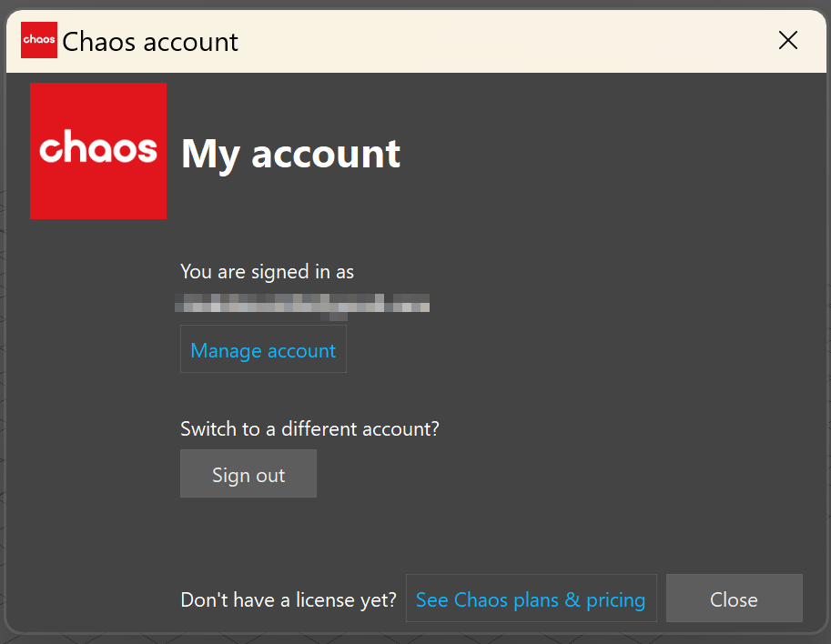The width and height of the screenshot is (831, 644).
Task: Click the background viewport strip below dialog
Action: [x=415, y=639]
